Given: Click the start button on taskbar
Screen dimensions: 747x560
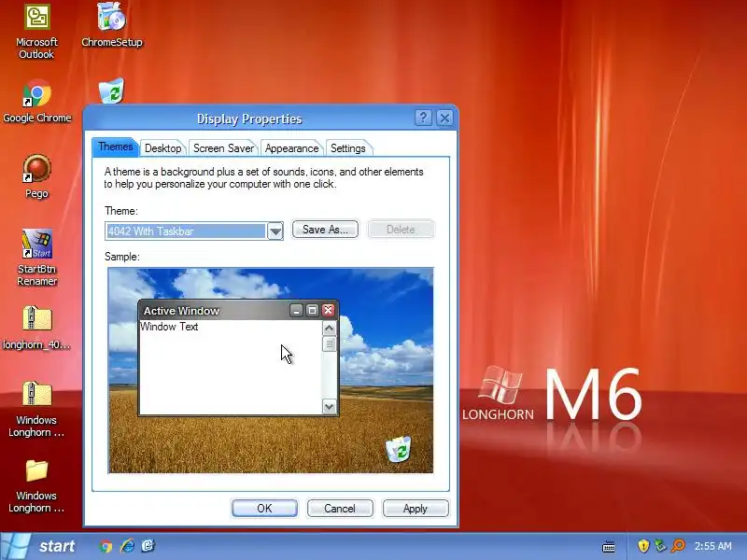Looking at the screenshot, I should pyautogui.click(x=39, y=546).
